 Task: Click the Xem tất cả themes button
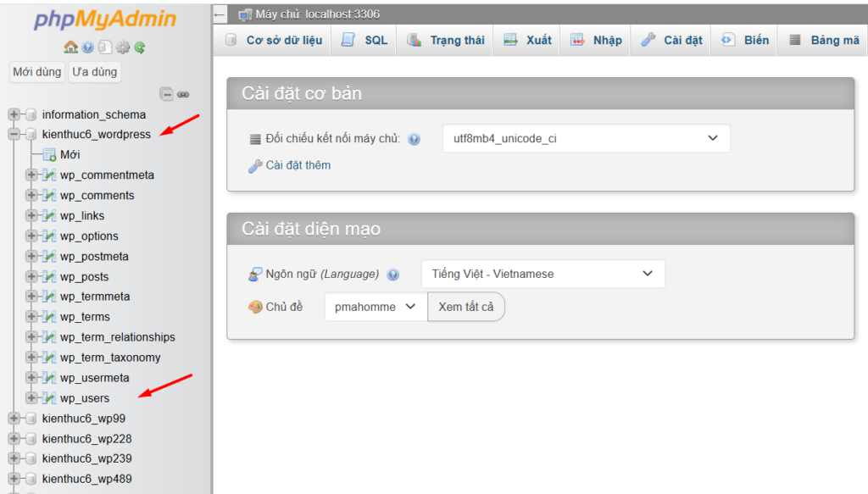tap(466, 307)
